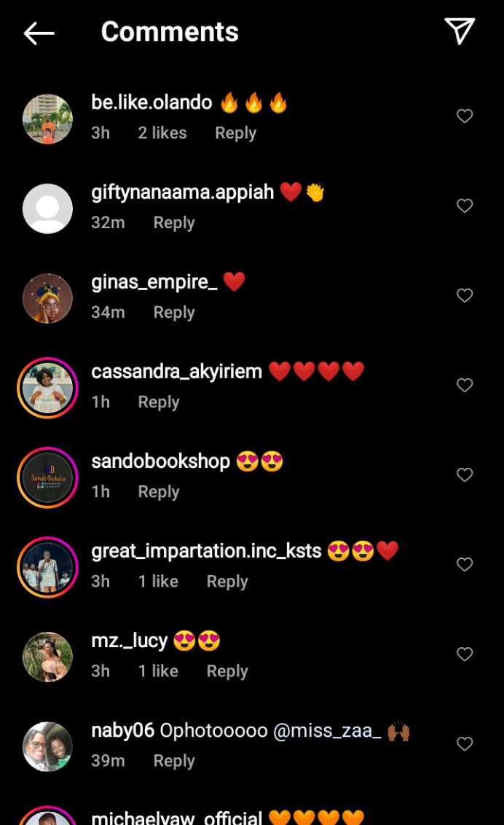View 1 like on great_impartation.inc_ksts comment

click(158, 582)
